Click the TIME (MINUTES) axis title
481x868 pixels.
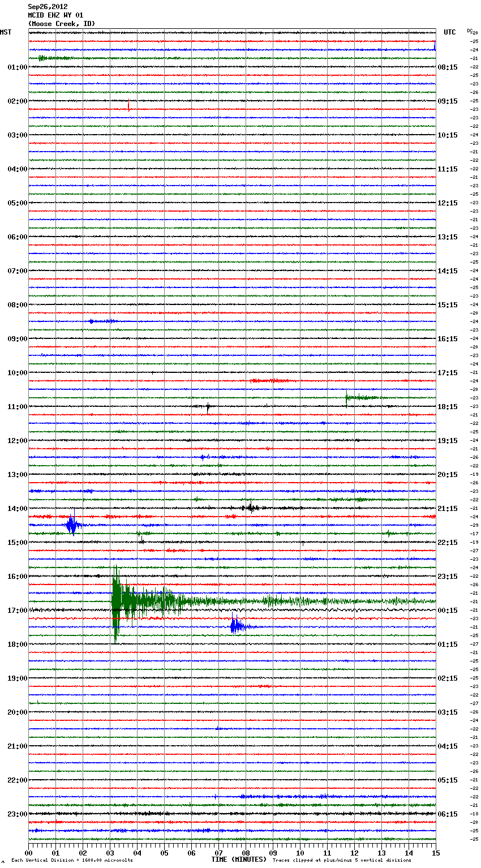pyautogui.click(x=239, y=860)
